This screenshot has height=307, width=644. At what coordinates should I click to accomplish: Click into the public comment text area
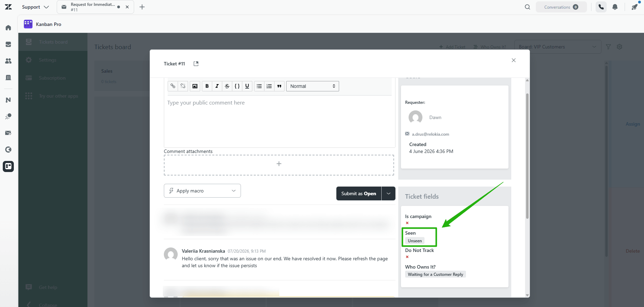point(279,121)
